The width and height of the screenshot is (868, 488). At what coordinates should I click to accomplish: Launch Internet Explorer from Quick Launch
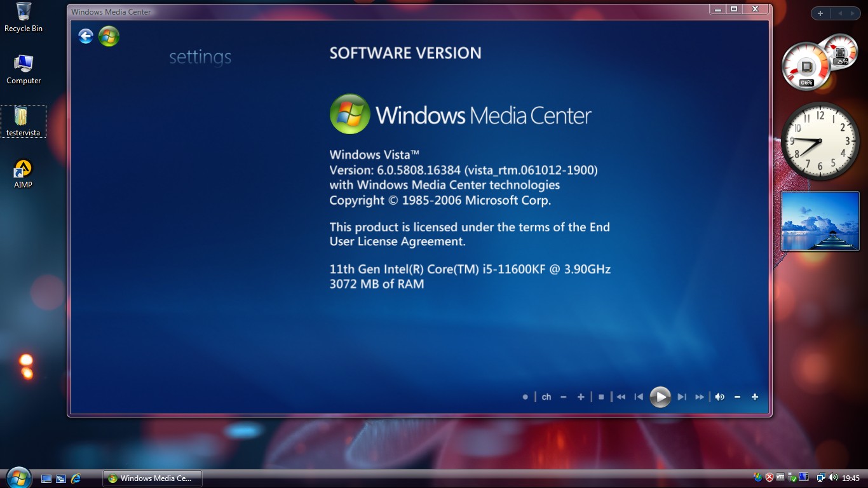(76, 478)
